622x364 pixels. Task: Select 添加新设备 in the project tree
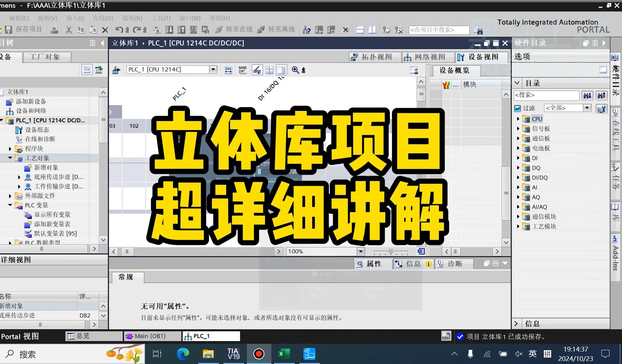31,101
